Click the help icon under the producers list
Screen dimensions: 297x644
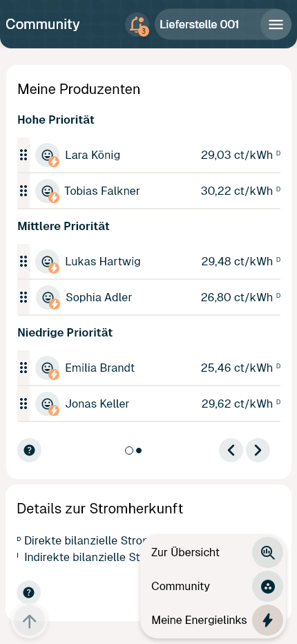pos(29,451)
